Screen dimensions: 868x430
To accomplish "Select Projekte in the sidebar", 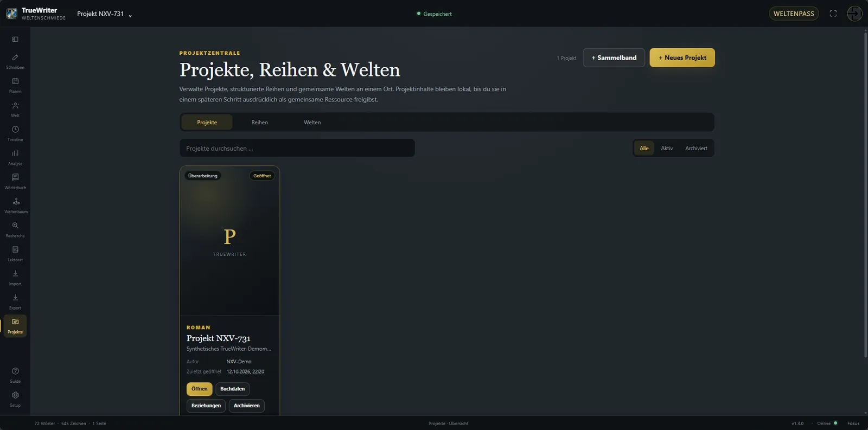I will point(15,325).
